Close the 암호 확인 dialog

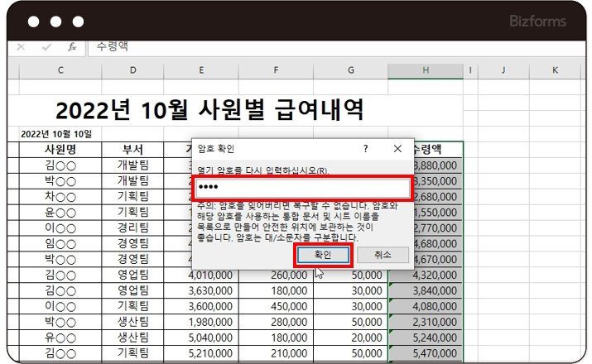point(397,149)
